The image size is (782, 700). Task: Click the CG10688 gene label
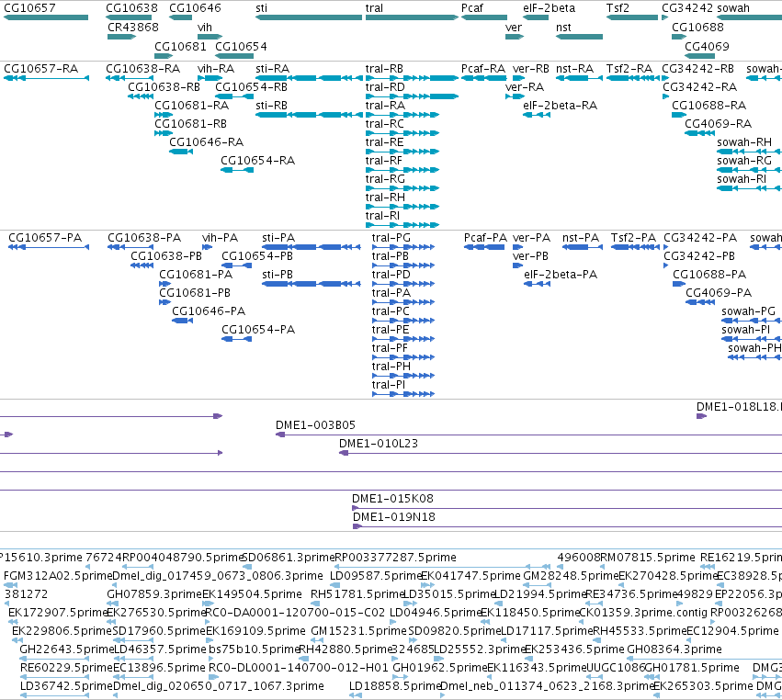coord(697,27)
